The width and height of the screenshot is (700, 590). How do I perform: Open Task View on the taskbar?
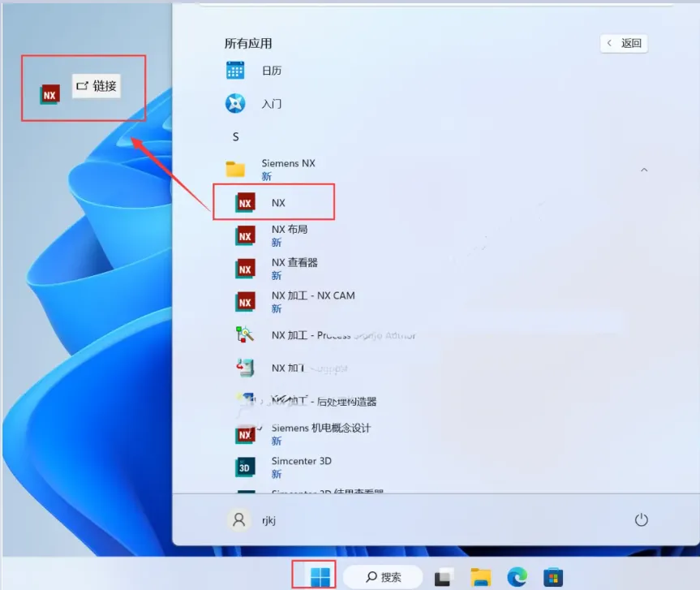click(444, 577)
